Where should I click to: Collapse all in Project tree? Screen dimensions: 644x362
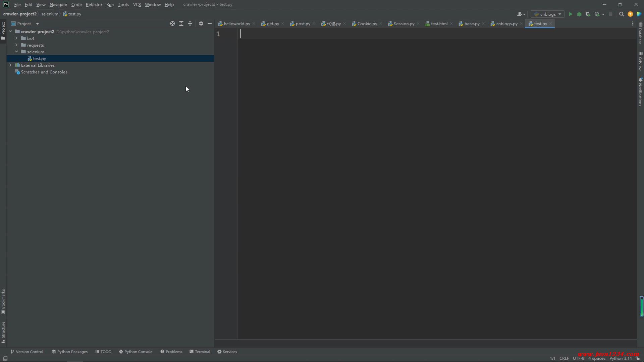190,23
